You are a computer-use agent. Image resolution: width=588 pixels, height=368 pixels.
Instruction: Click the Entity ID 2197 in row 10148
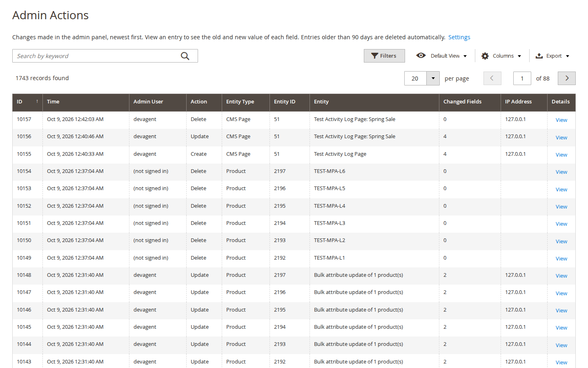280,275
